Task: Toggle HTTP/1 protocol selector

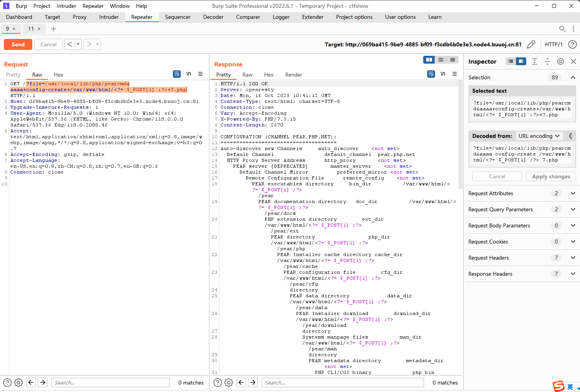Action: click(554, 44)
